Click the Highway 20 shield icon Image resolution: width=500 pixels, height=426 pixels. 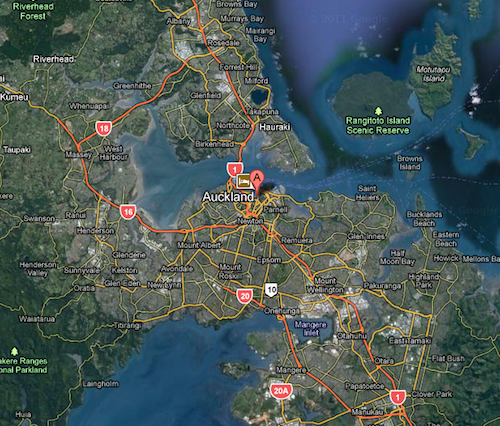(245, 296)
